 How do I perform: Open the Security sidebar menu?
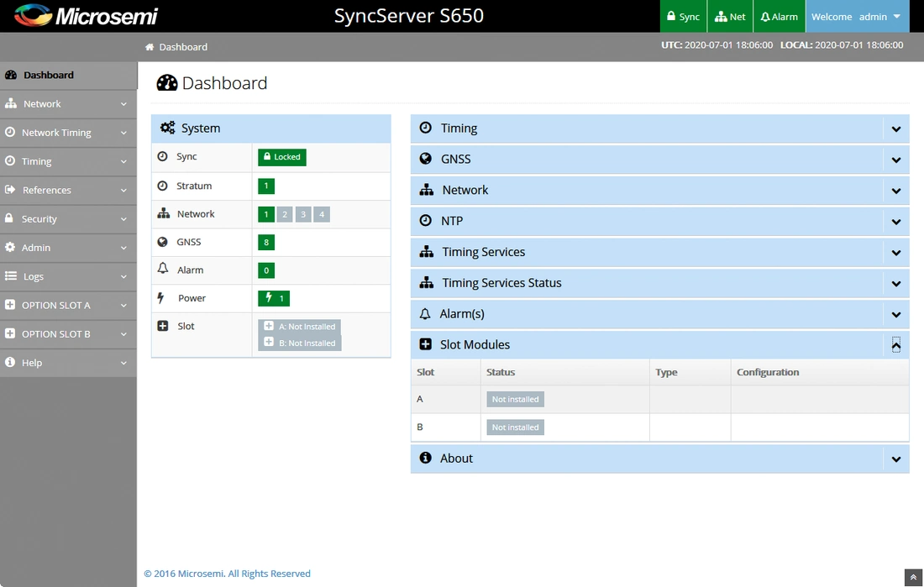68,218
